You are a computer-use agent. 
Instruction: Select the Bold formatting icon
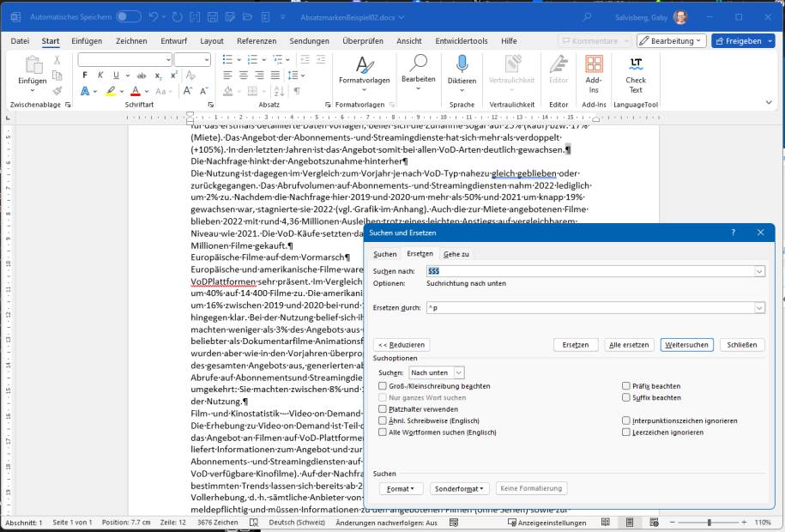click(x=83, y=75)
